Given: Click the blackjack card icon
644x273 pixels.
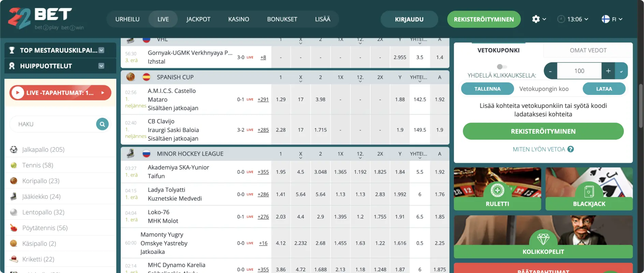Looking at the screenshot, I should pyautogui.click(x=589, y=191).
